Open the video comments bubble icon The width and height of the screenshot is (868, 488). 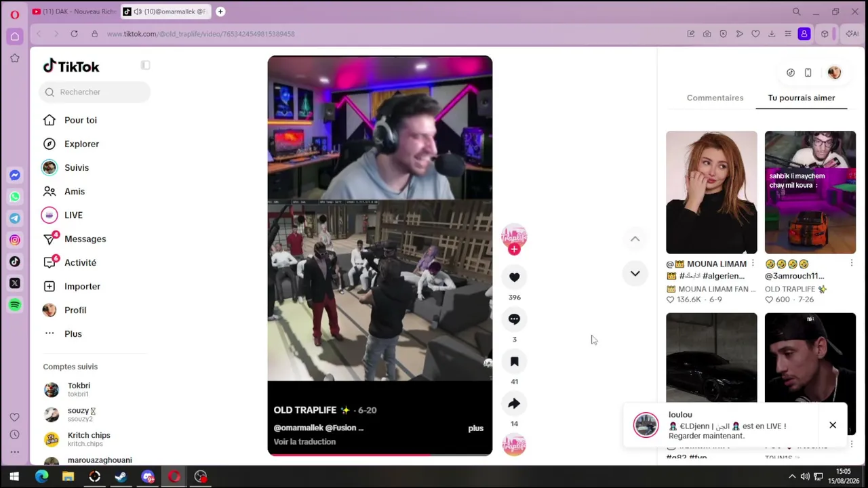coord(514,319)
